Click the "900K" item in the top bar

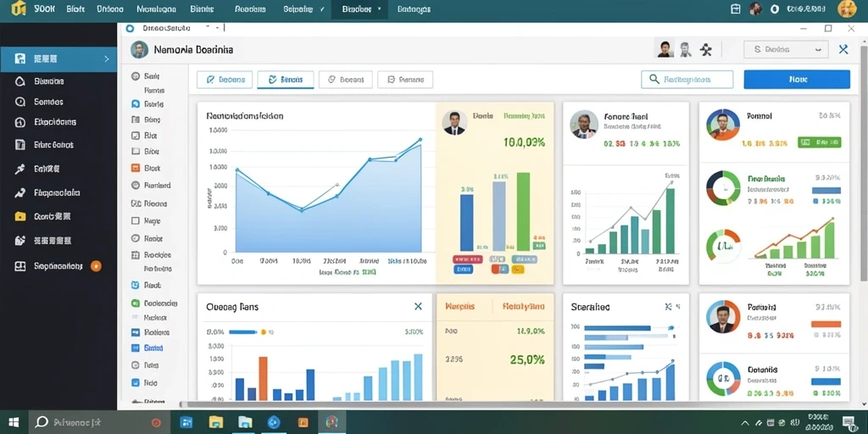[44, 8]
